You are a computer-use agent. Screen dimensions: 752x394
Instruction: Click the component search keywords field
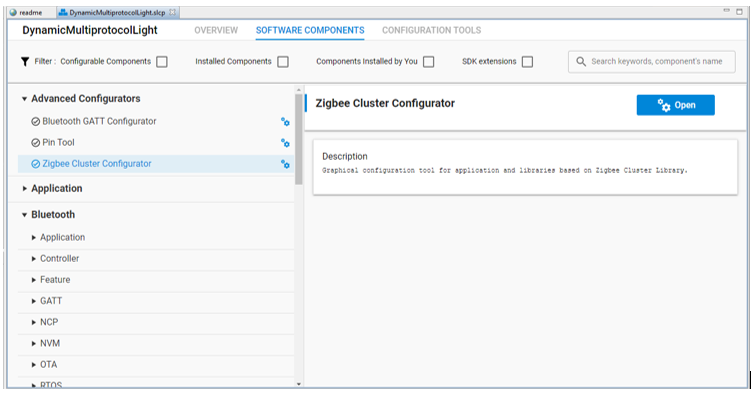(x=651, y=62)
